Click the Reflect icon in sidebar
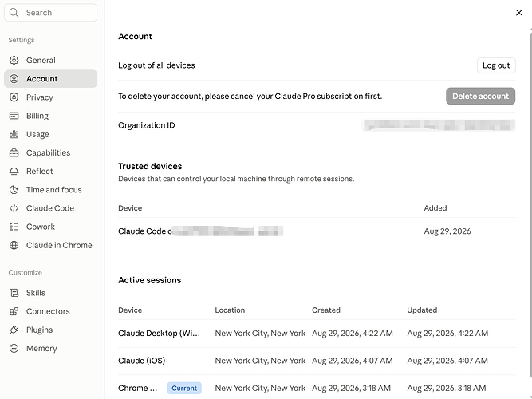Screen dimensions: 532x399 [14, 171]
